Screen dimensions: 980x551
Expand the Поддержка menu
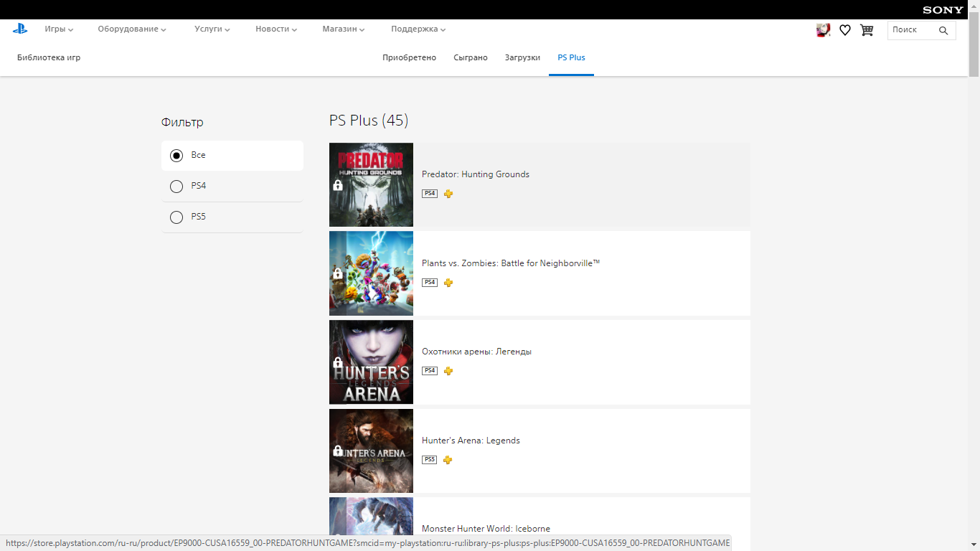point(418,29)
